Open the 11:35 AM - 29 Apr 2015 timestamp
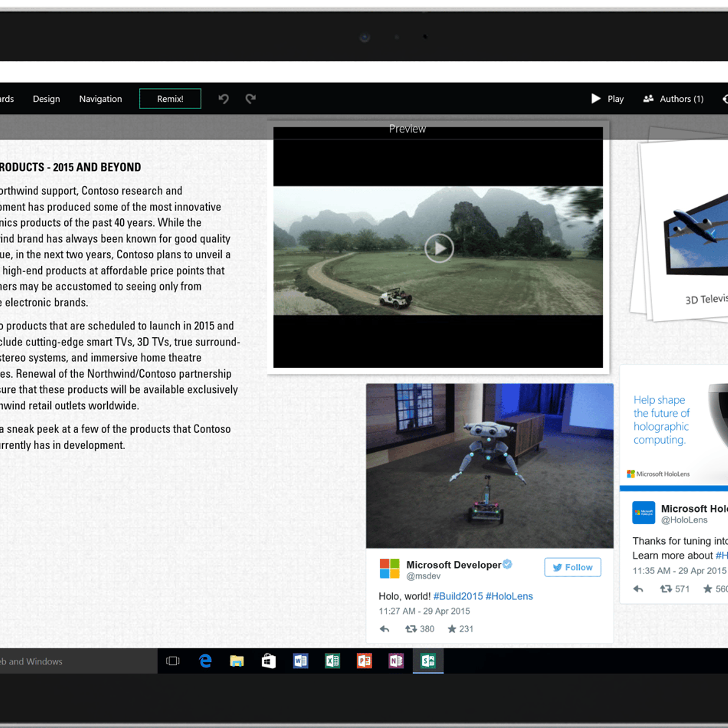Screen dimensions: 728x728 coord(679,571)
